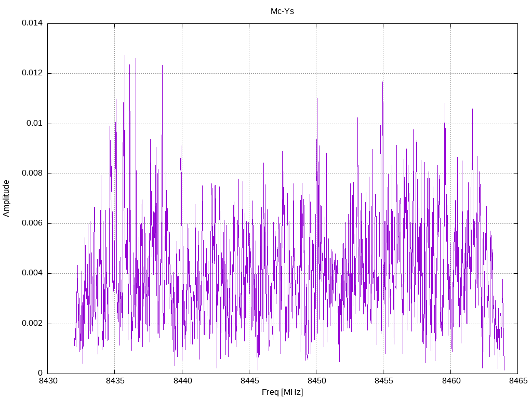Click the plot title 'Mc-Ys'
This screenshot has height=399, width=532.
point(282,11)
